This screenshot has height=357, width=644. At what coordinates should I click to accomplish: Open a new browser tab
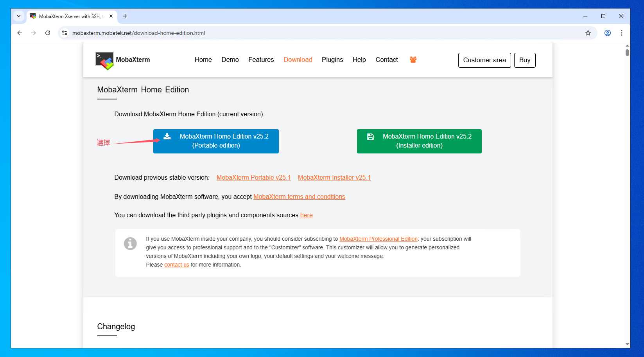[x=125, y=16]
